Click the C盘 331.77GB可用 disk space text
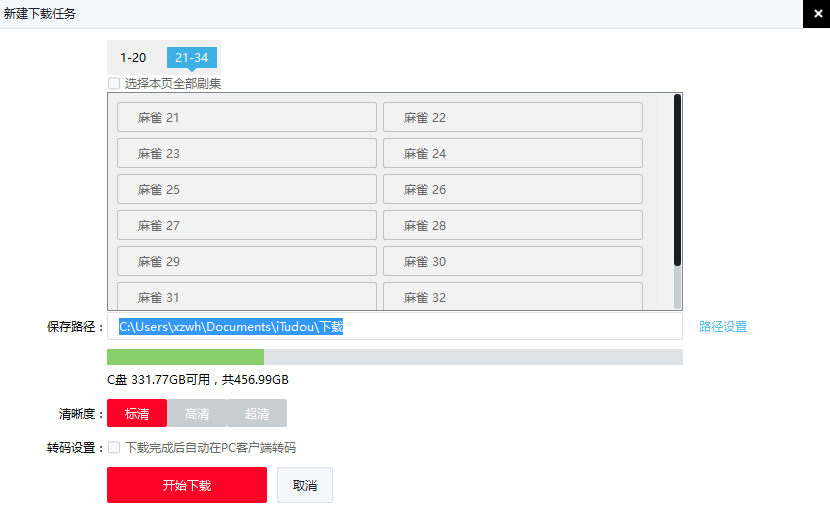The width and height of the screenshot is (830, 511). (197, 380)
